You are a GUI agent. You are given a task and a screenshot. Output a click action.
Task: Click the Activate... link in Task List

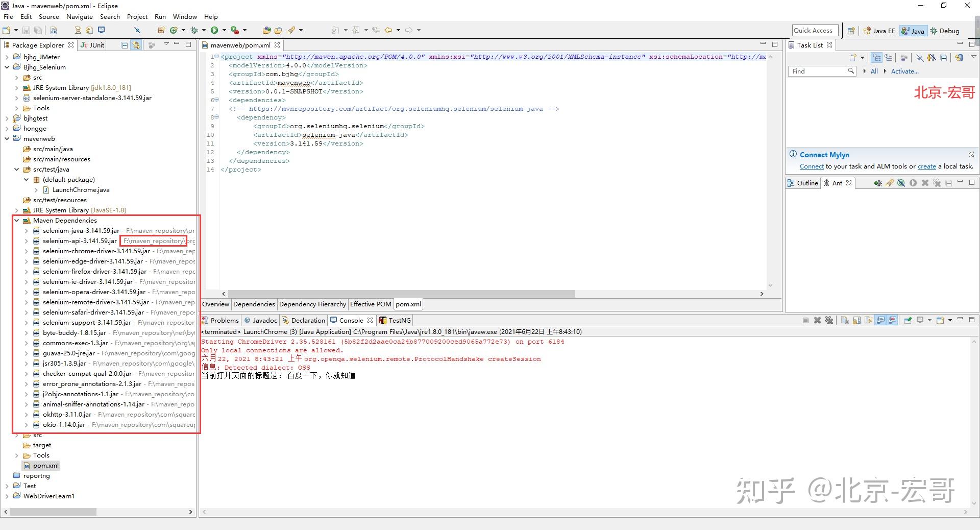click(x=904, y=71)
